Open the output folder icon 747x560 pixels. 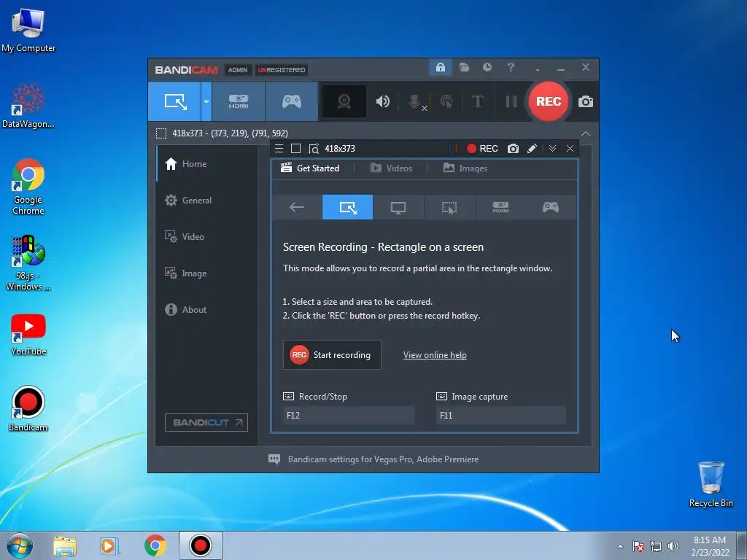[464, 67]
